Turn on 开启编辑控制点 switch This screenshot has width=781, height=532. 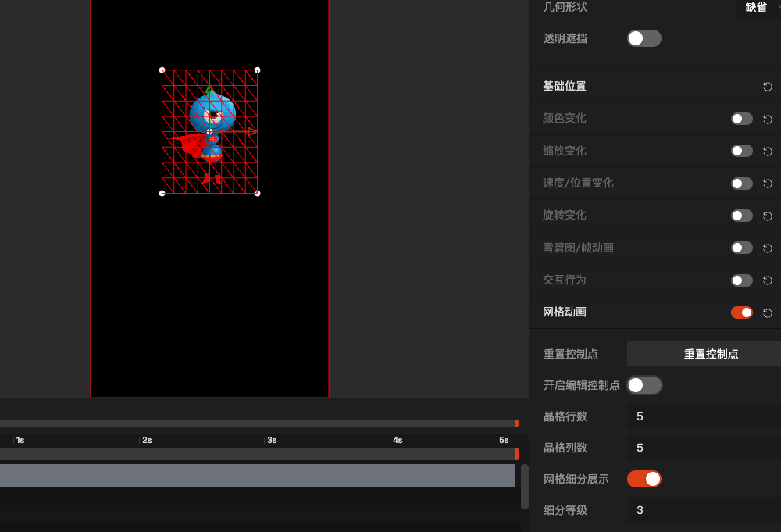point(644,385)
